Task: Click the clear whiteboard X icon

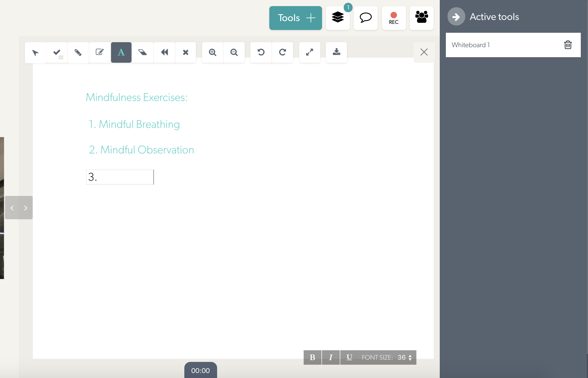Action: click(186, 52)
